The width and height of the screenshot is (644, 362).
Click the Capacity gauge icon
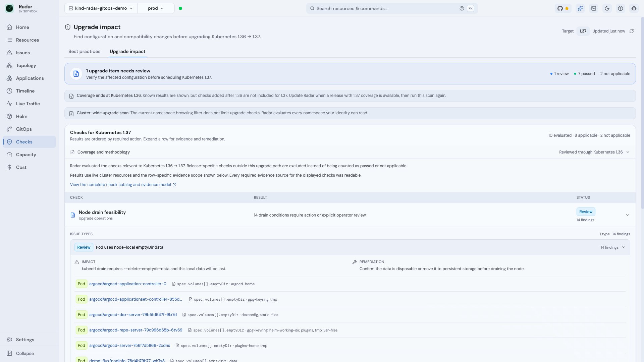click(9, 155)
